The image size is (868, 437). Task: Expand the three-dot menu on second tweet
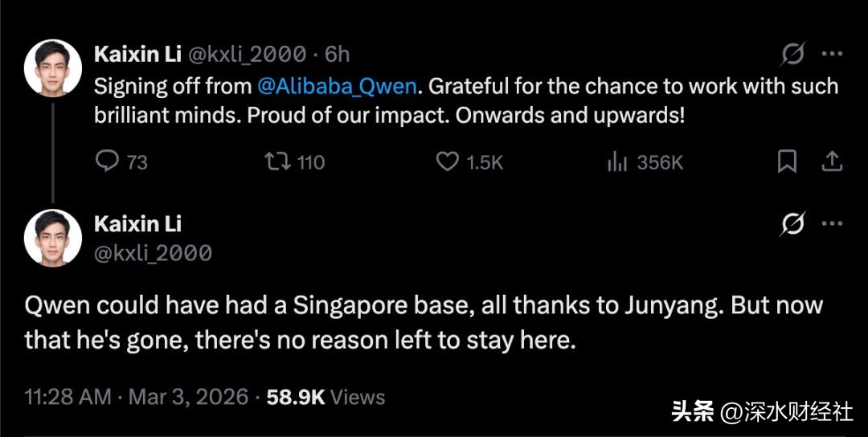pos(833,223)
